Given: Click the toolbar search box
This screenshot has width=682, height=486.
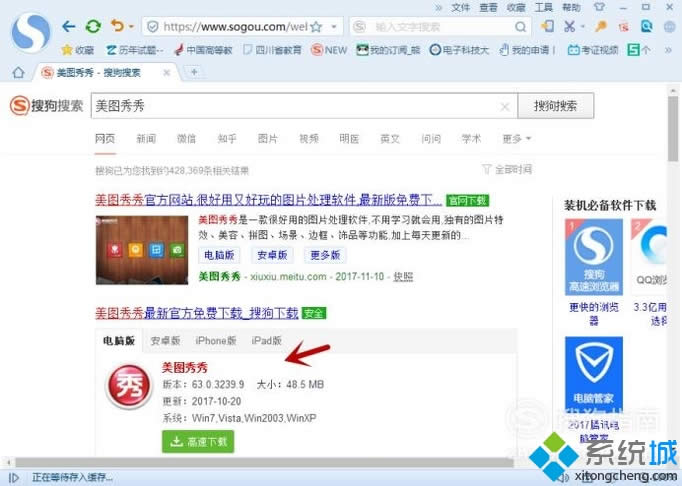Looking at the screenshot, I should pos(440,27).
